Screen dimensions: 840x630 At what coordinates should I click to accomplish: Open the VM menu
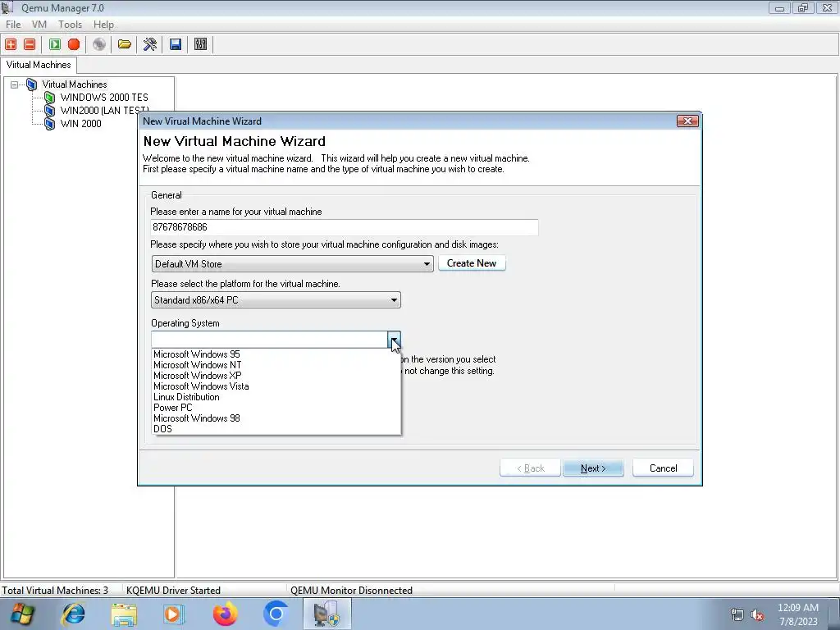(39, 25)
